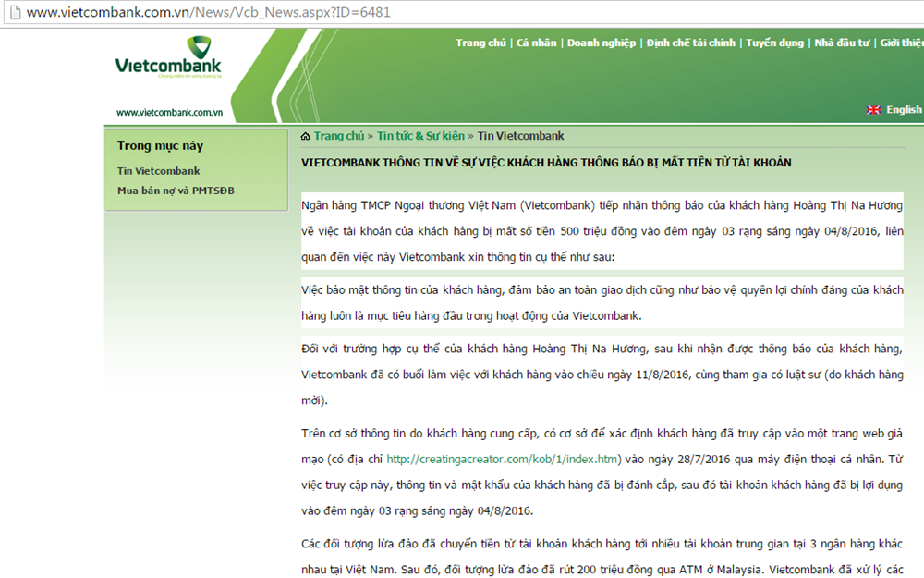Open the Nhà đầu tư menu
Screen dimensions: 924x578
click(842, 43)
